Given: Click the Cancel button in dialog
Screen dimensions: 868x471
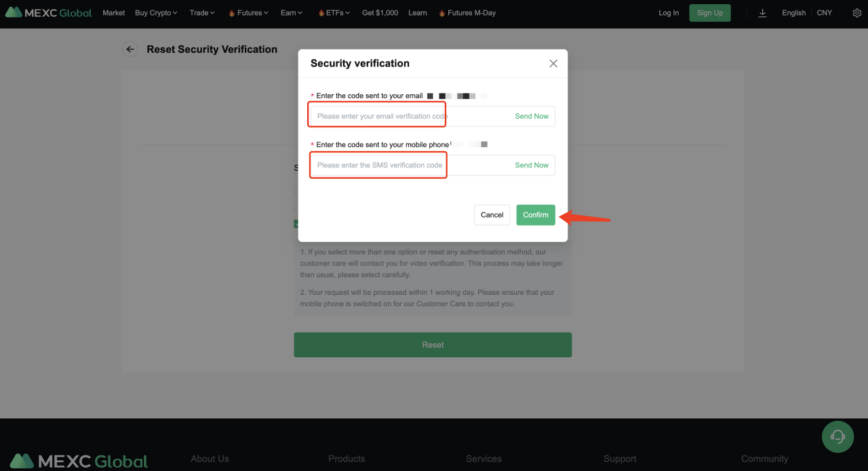Looking at the screenshot, I should pyautogui.click(x=492, y=215).
